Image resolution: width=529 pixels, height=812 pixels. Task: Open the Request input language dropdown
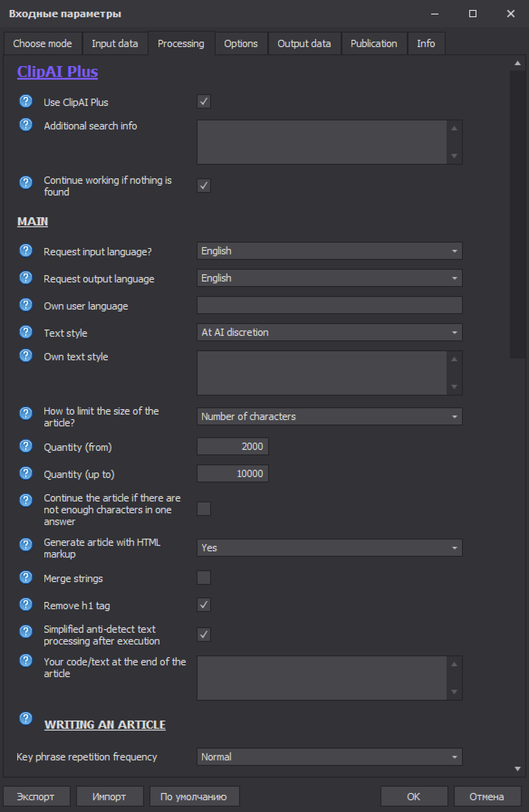tap(330, 251)
